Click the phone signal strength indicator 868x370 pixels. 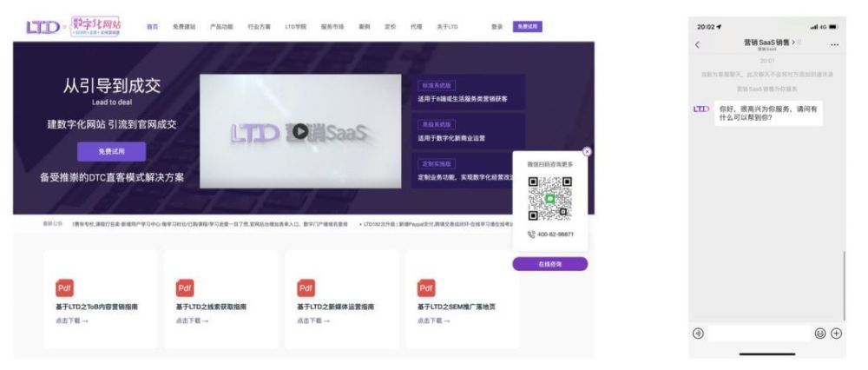[814, 27]
